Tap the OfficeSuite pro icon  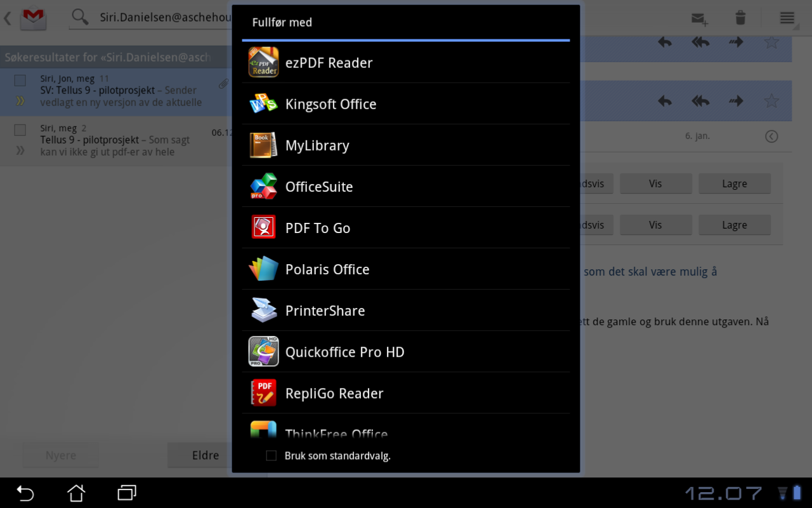point(264,186)
